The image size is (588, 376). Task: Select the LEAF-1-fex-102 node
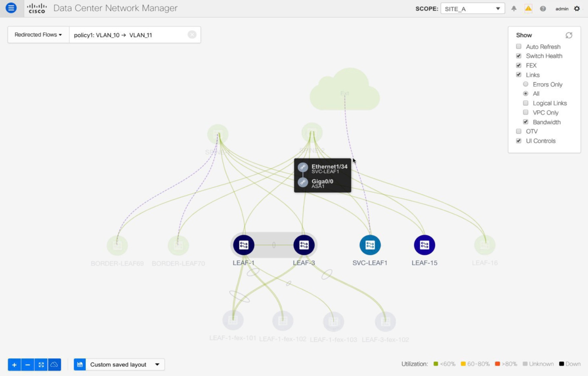pos(283,320)
